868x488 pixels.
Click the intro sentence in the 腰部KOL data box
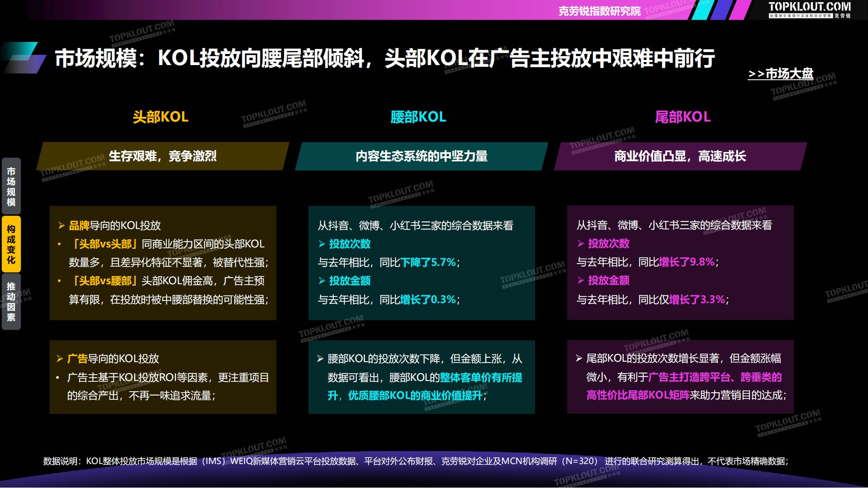pos(416,226)
